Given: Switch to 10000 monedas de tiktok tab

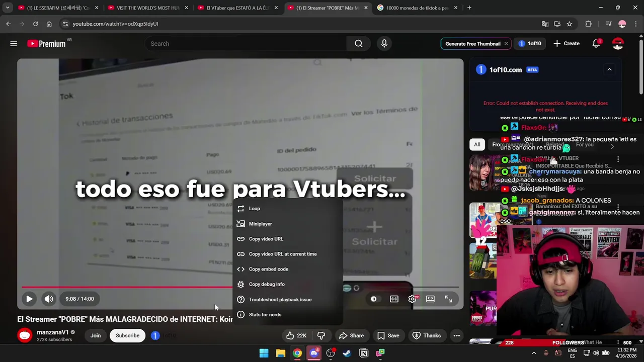Looking at the screenshot, I should 418,8.
